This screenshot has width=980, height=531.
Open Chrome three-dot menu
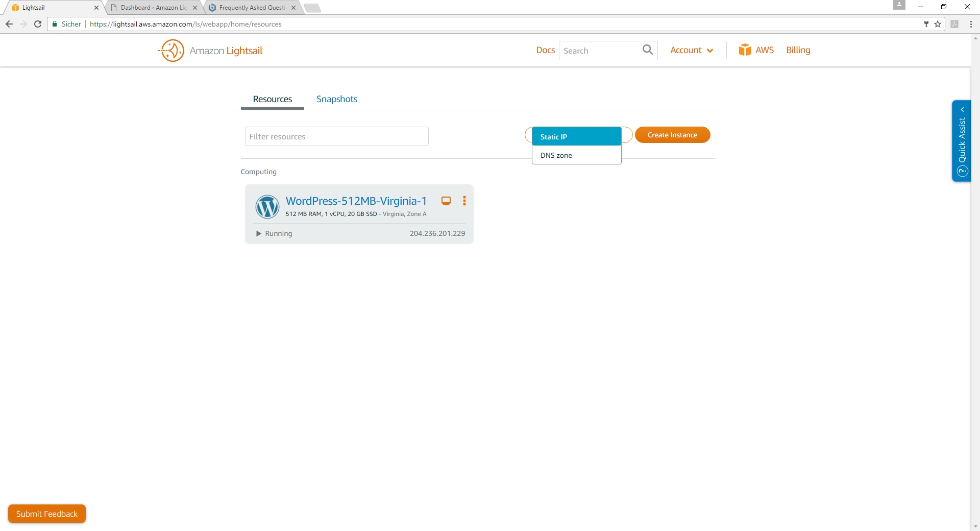point(971,24)
